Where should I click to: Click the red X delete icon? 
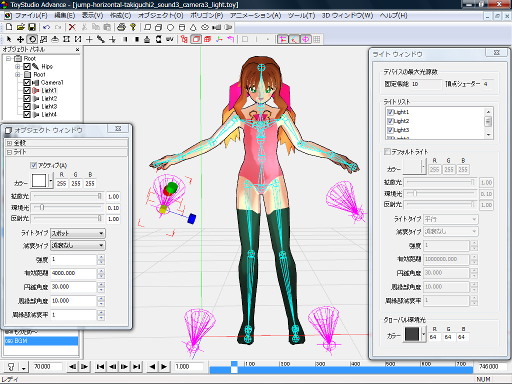tap(72, 27)
